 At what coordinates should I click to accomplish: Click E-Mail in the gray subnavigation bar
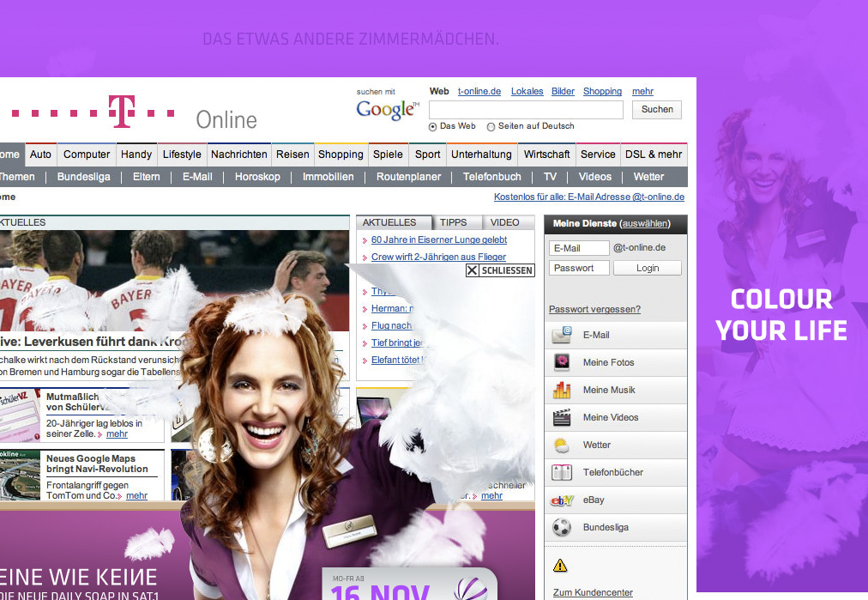tap(197, 177)
